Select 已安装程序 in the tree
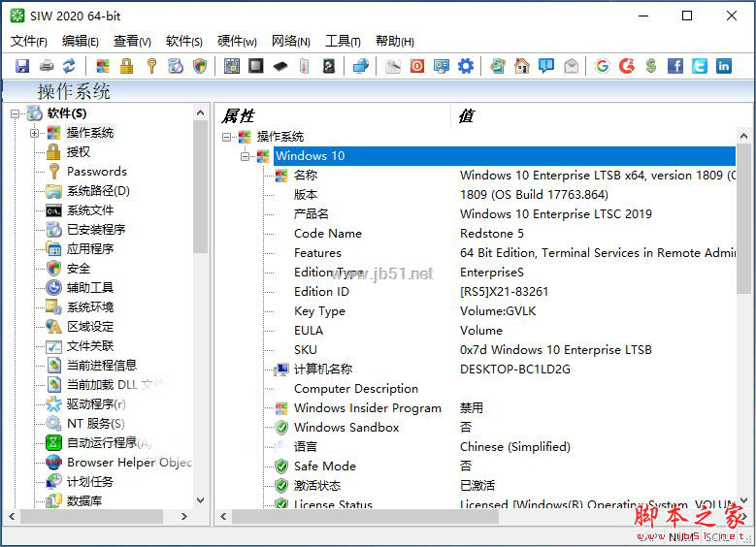 96,230
